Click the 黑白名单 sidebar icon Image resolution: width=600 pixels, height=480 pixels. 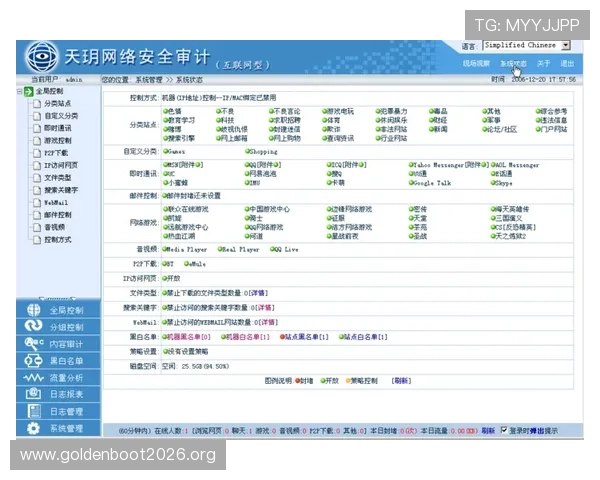(33, 361)
